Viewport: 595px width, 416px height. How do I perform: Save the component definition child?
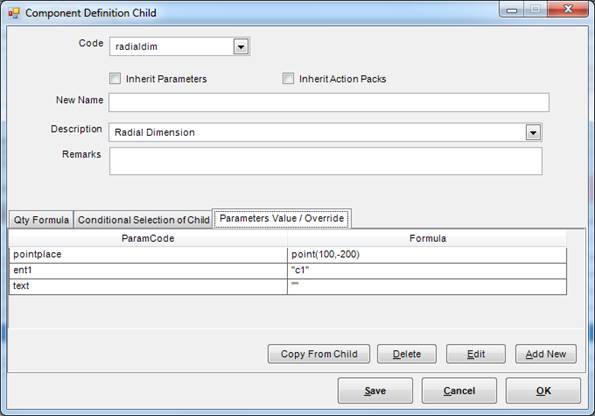click(375, 391)
